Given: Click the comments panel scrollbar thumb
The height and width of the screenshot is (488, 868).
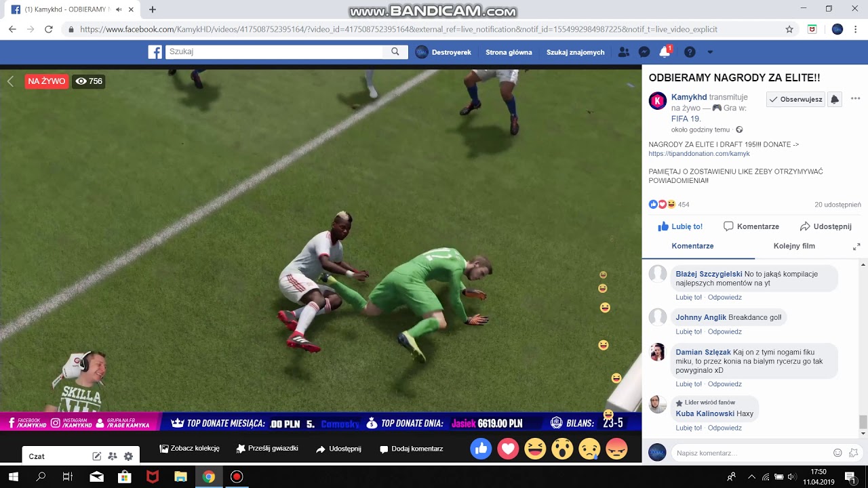Looking at the screenshot, I should (863, 422).
